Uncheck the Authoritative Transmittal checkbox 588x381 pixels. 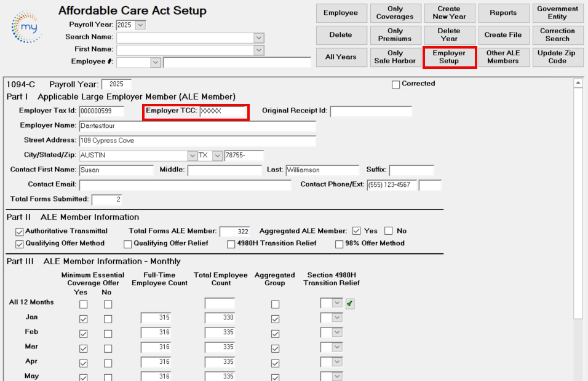point(19,231)
